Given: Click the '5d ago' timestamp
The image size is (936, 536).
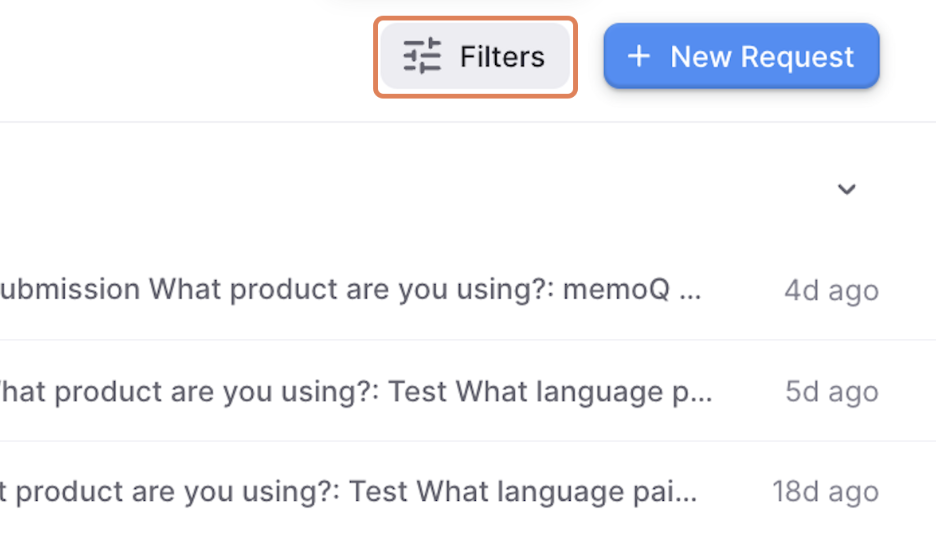Looking at the screenshot, I should tap(832, 392).
